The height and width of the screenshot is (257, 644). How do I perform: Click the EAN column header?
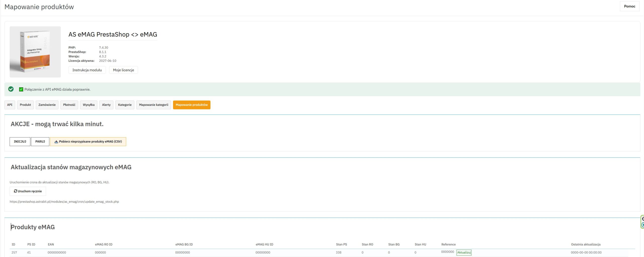tap(51, 244)
